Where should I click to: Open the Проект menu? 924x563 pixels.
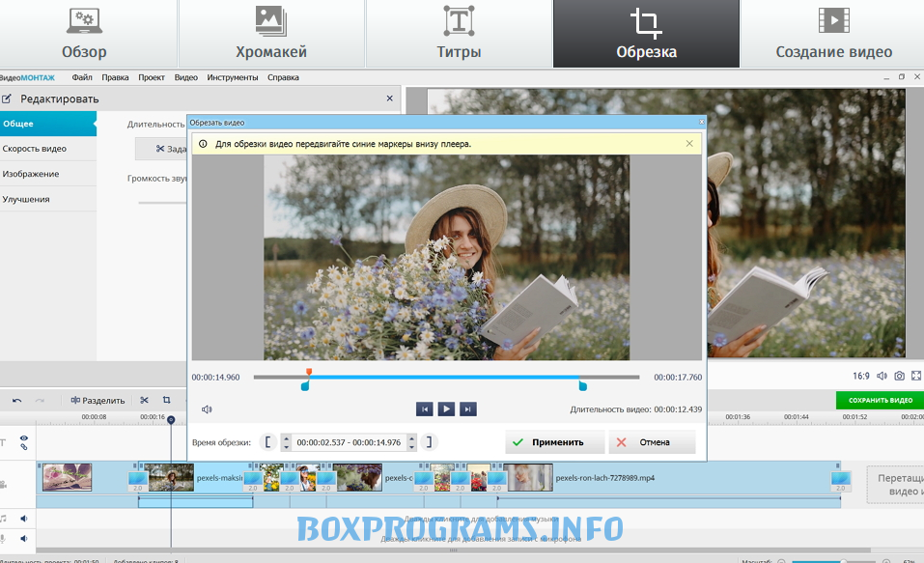tap(152, 77)
